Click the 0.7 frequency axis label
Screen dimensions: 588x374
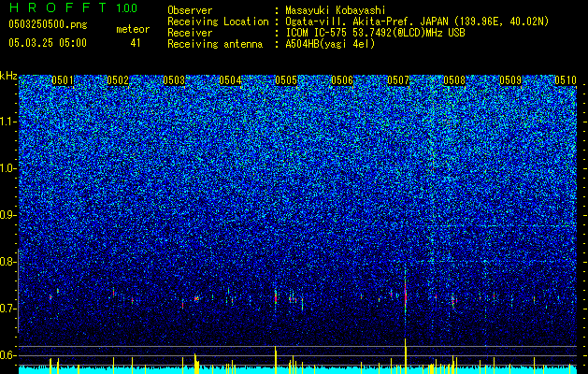tap(8, 309)
